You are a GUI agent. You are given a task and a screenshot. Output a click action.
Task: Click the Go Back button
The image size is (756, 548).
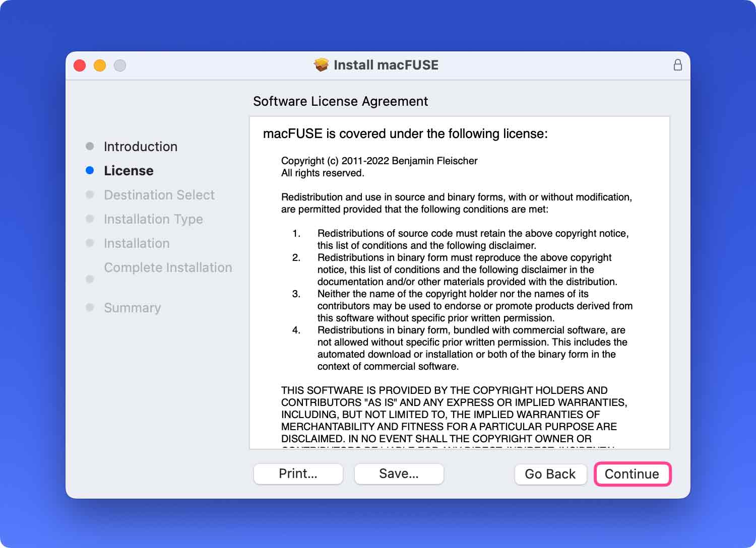550,474
